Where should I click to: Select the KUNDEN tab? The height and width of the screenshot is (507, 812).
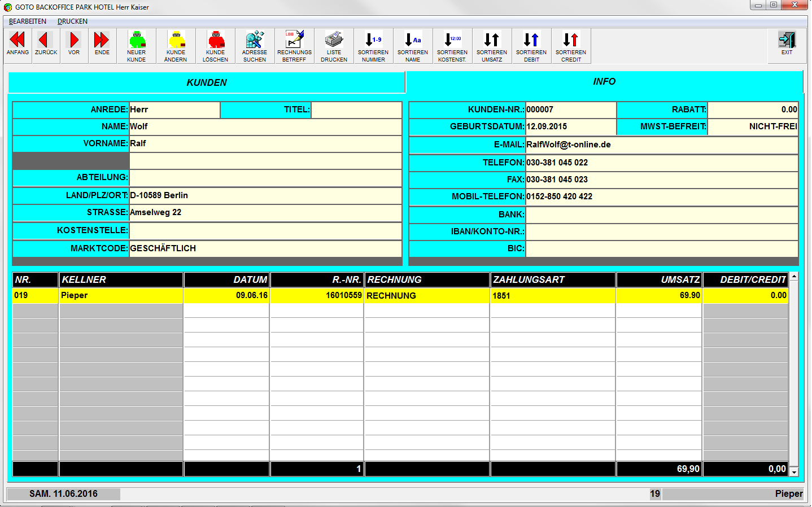pyautogui.click(x=207, y=82)
